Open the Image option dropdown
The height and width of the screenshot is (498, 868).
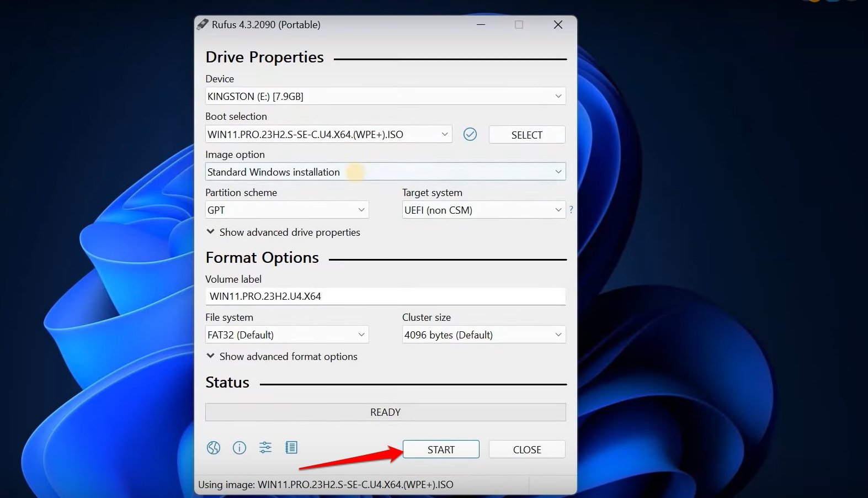click(385, 172)
